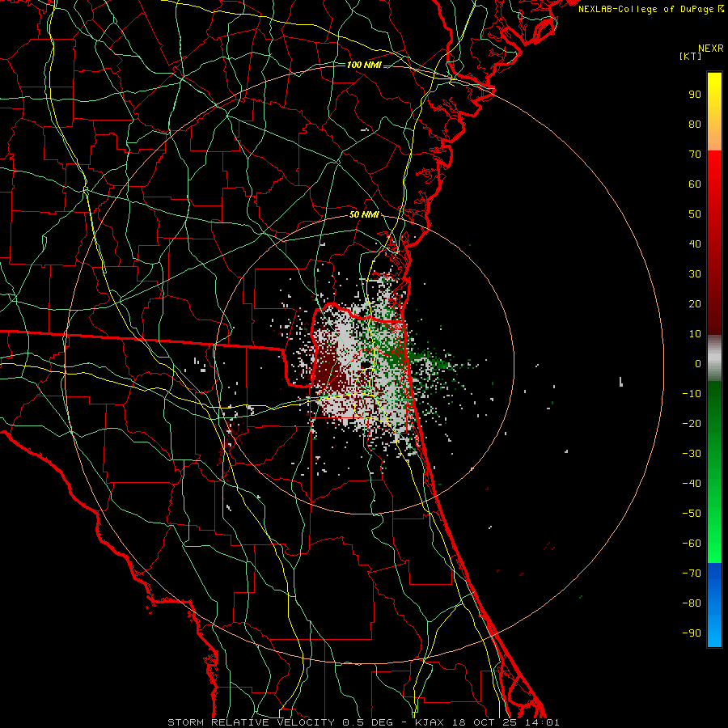The width and height of the screenshot is (728, 728).
Task: Click the 90 value on the velocity scale
Action: tap(695, 95)
